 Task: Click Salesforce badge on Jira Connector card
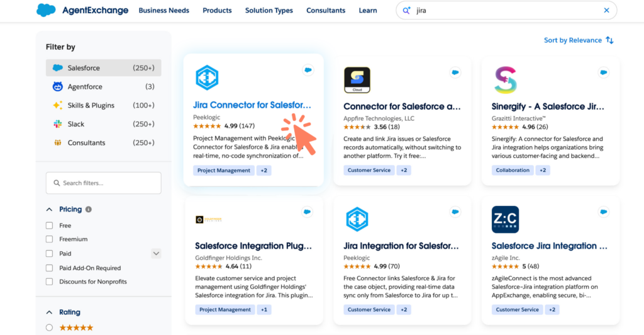point(308,71)
